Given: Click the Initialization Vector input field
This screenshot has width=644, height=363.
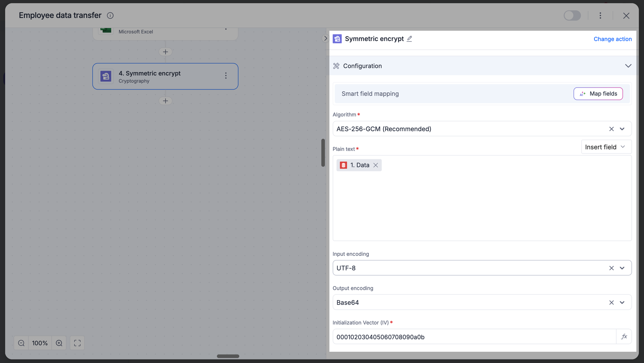Looking at the screenshot, I should click(474, 337).
